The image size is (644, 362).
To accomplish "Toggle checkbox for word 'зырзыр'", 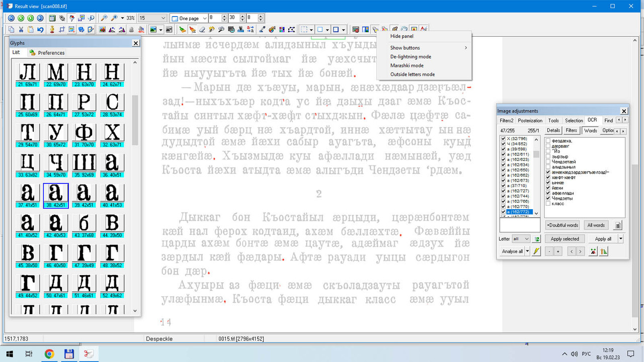I will (548, 156).
